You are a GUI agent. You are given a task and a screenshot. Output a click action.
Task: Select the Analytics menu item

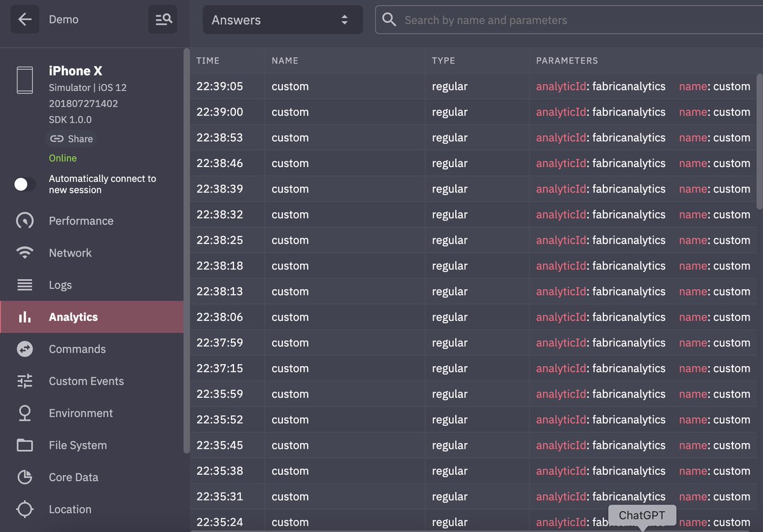pos(92,317)
